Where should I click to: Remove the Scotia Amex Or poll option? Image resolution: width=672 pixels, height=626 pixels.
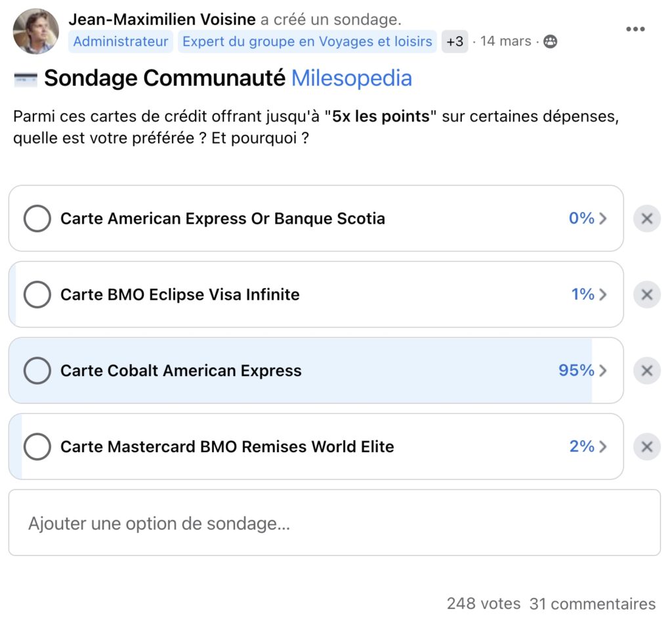pos(646,218)
